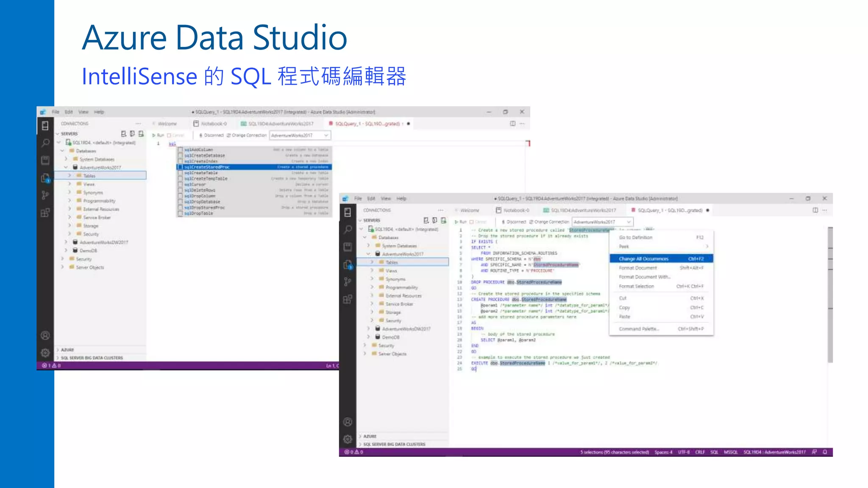Open Extensions icon in left window activity bar
The width and height of the screenshot is (868, 488).
tap(45, 213)
